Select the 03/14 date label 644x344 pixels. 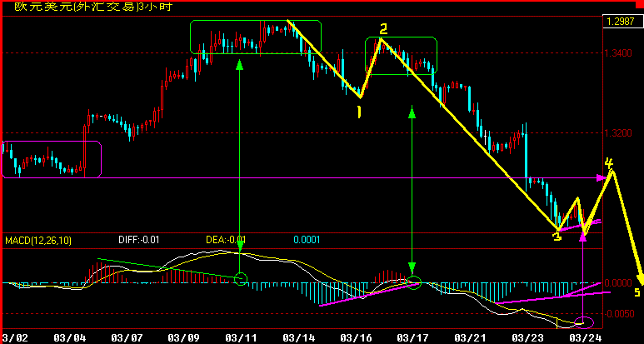click(x=298, y=337)
